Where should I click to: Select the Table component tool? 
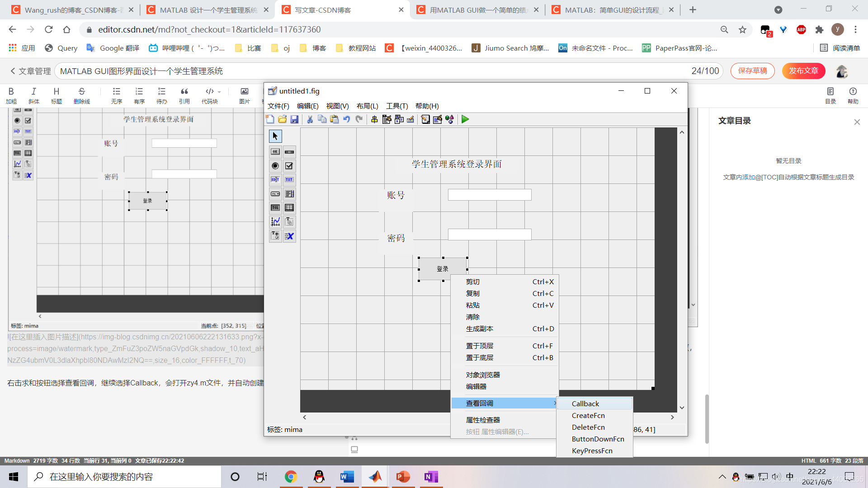pyautogui.click(x=289, y=208)
